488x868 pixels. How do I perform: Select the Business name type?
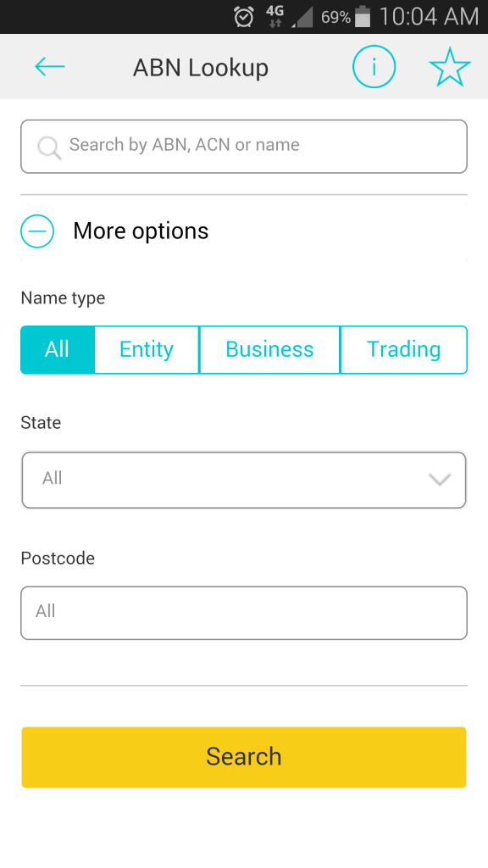click(269, 350)
